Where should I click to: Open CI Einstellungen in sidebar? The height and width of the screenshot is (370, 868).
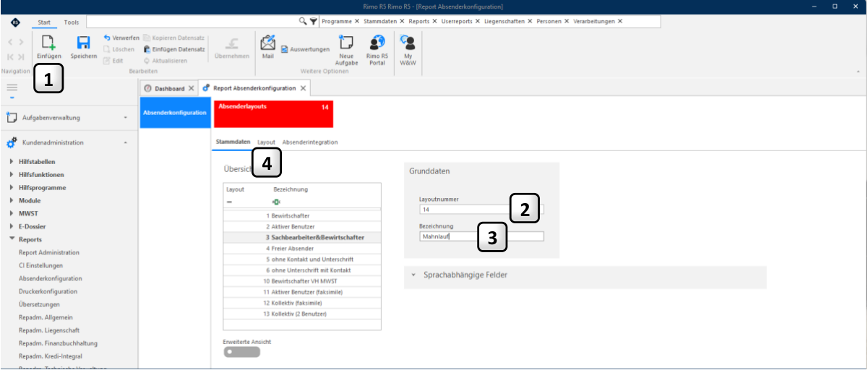coord(40,265)
